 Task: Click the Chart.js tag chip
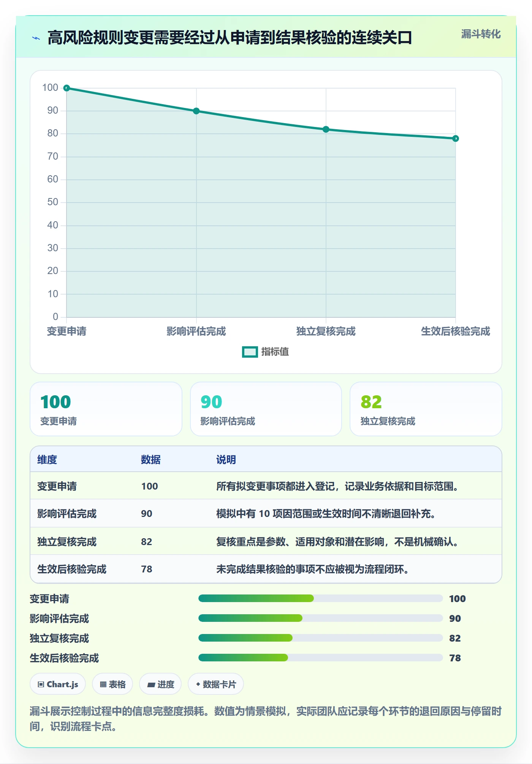(58, 684)
